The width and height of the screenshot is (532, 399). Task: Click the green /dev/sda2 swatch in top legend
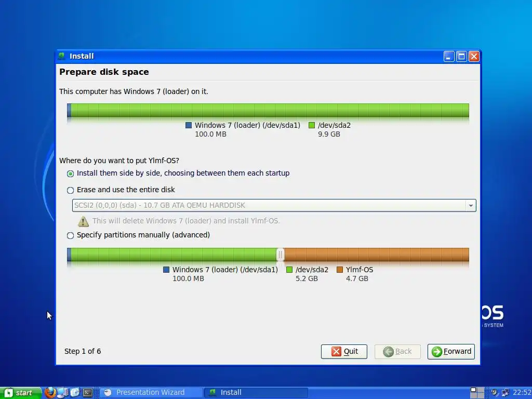312,125
